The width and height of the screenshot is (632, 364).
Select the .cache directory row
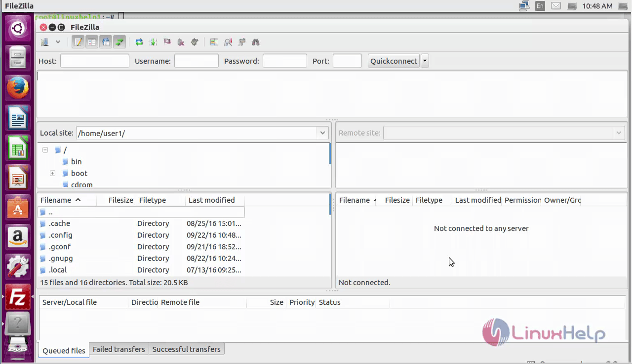141,223
